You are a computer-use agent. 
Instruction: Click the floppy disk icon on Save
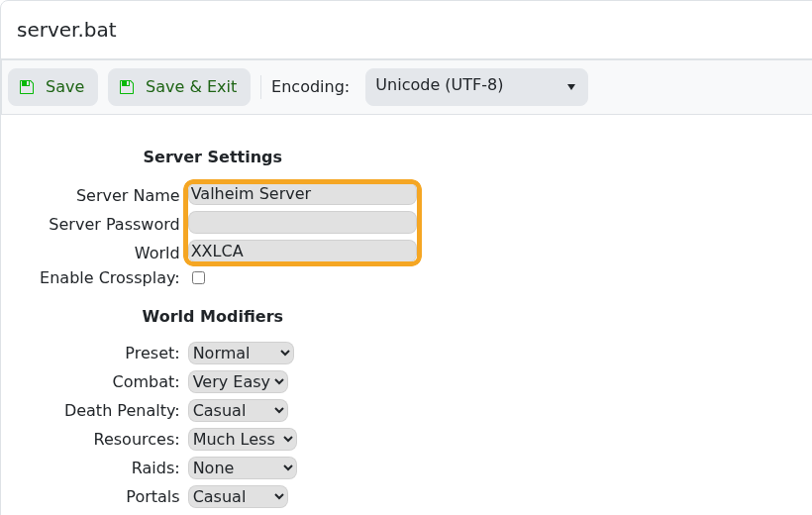[x=27, y=87]
